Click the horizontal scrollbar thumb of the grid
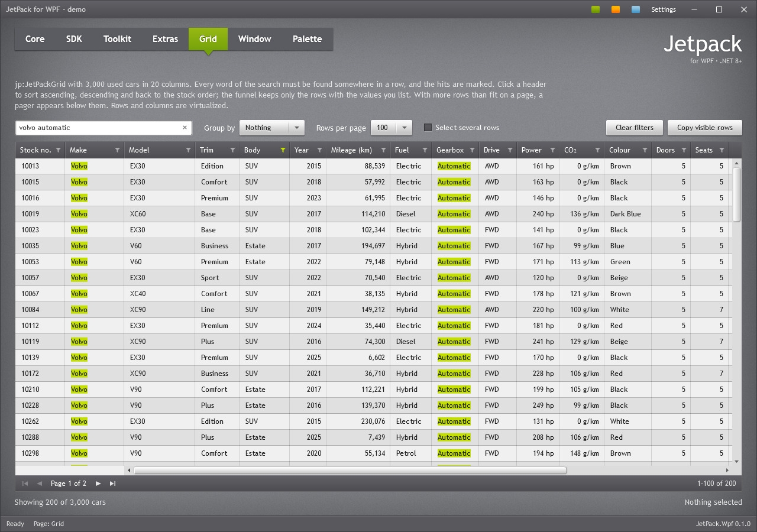 (350, 471)
